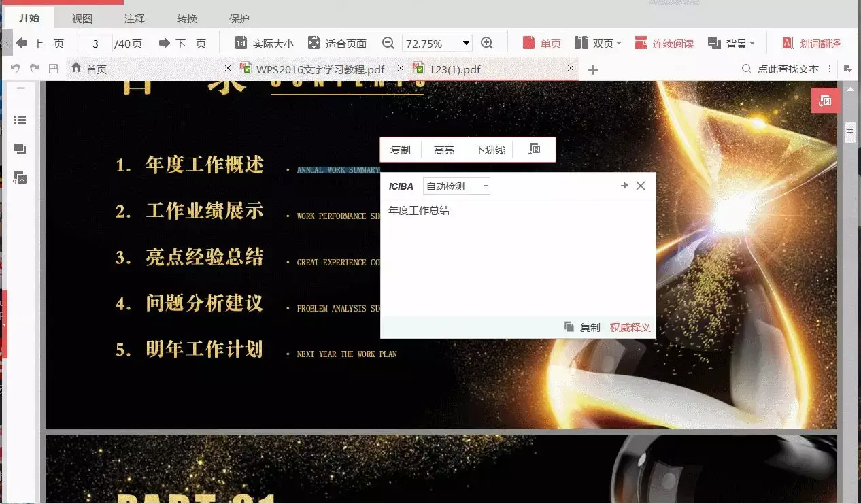Click heading 5. 明年工作计划

click(x=190, y=350)
